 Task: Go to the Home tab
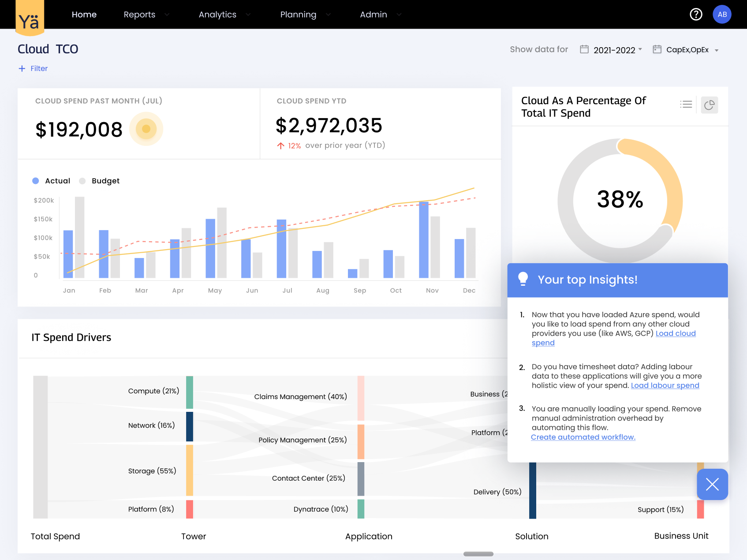tap(84, 15)
